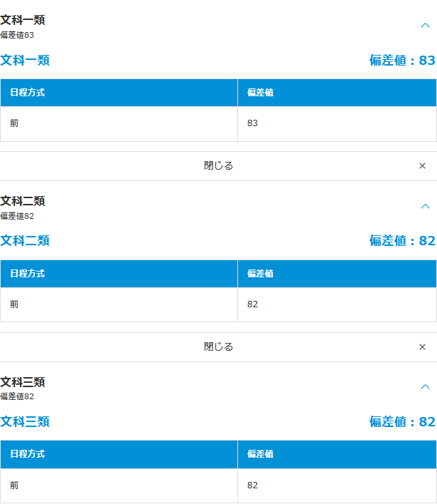Select the blue 文科一類 title link

click(x=25, y=61)
